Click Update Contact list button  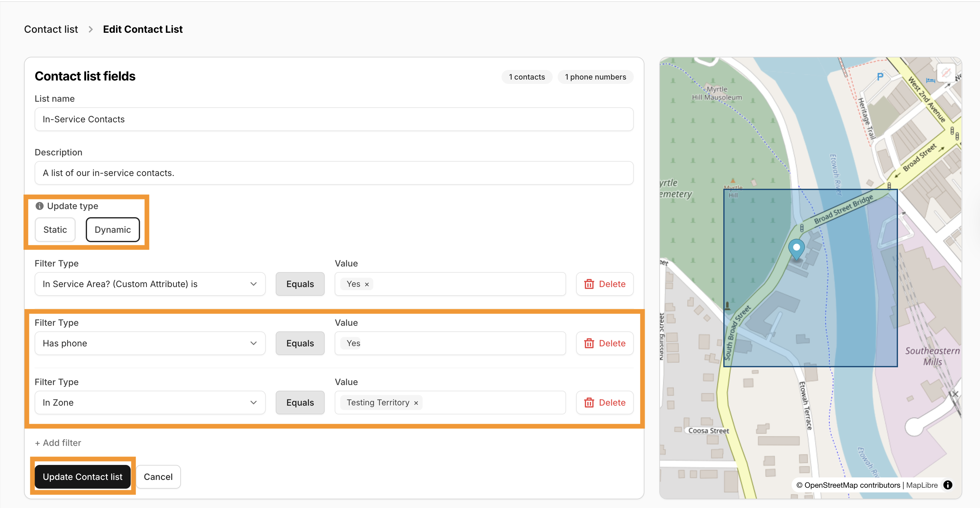click(83, 477)
